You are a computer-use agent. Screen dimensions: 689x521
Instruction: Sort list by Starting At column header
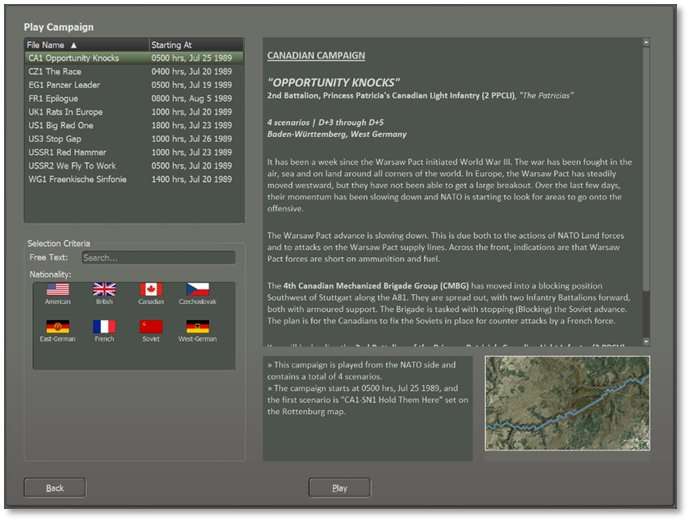tap(195, 45)
